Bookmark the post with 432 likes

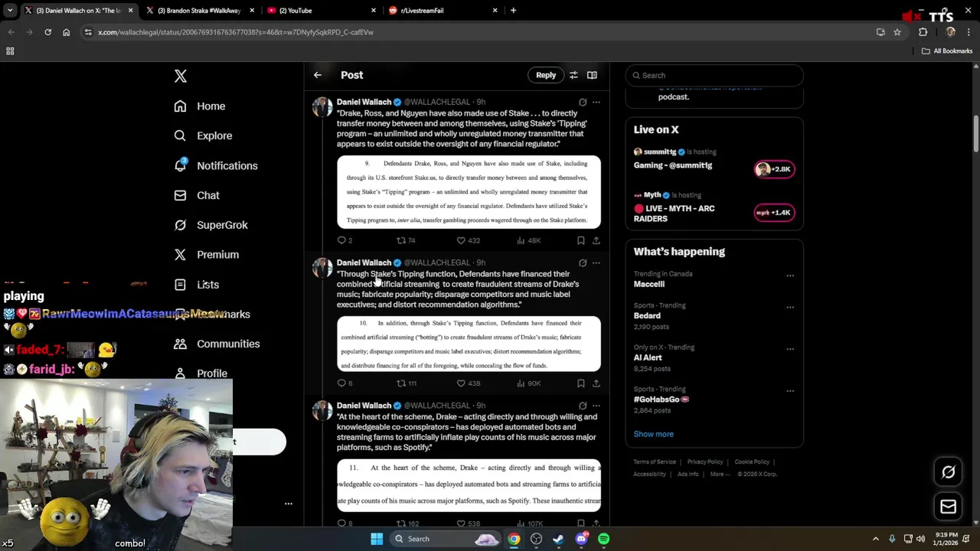coord(581,240)
